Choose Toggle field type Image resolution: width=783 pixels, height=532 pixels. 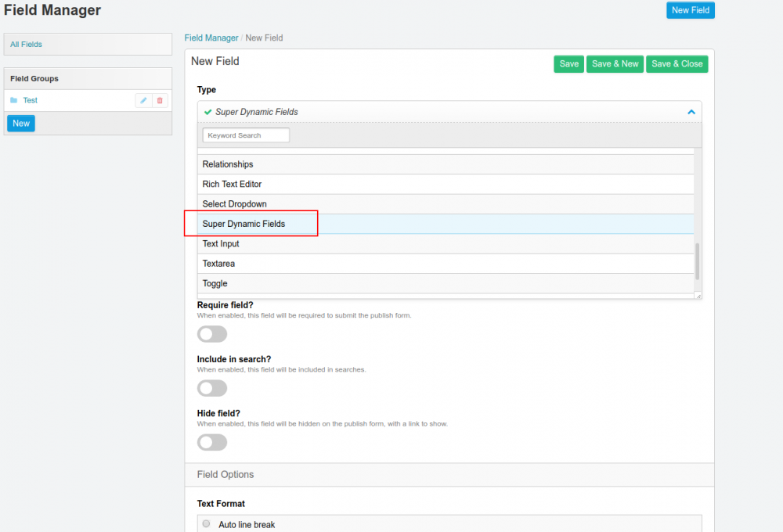pos(446,283)
